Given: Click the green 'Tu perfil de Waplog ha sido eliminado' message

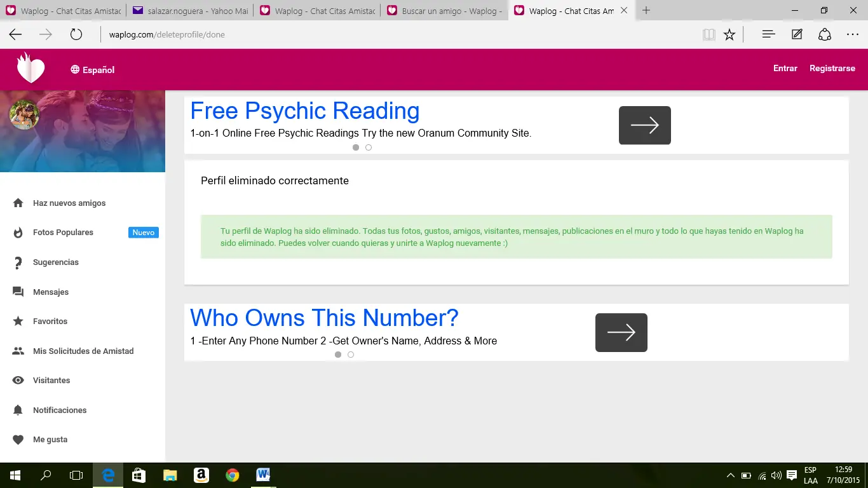Looking at the screenshot, I should click(517, 237).
